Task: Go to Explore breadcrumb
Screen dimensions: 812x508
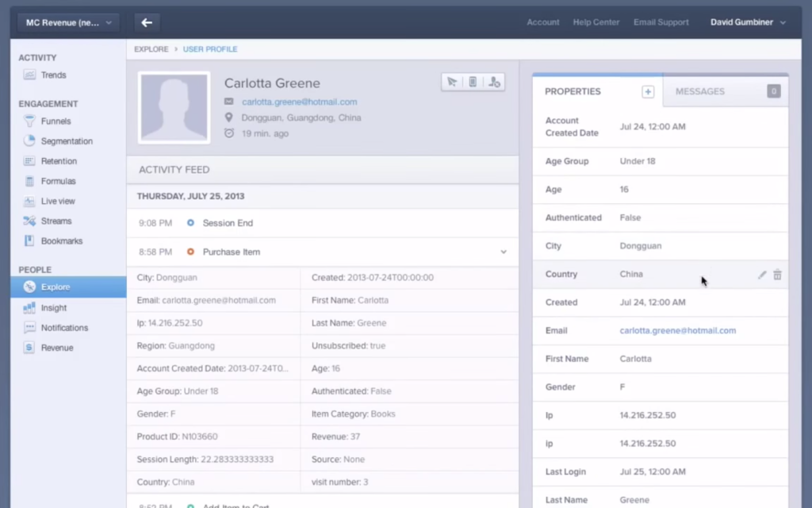Action: point(151,49)
